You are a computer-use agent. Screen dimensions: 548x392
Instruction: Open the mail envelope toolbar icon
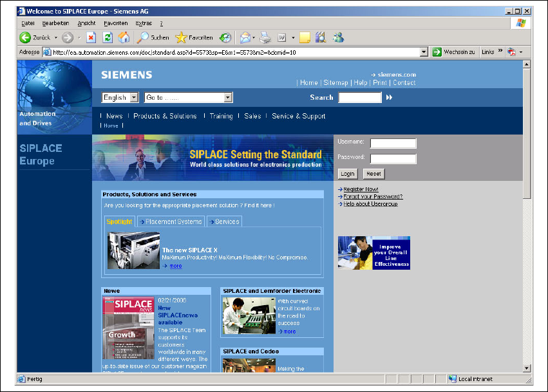pyautogui.click(x=245, y=37)
